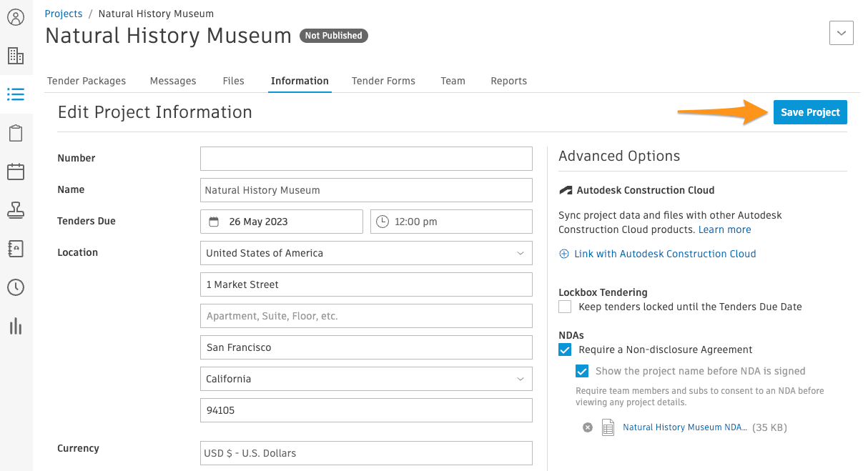Click the Apartment, Suite, Floor field

click(366, 316)
